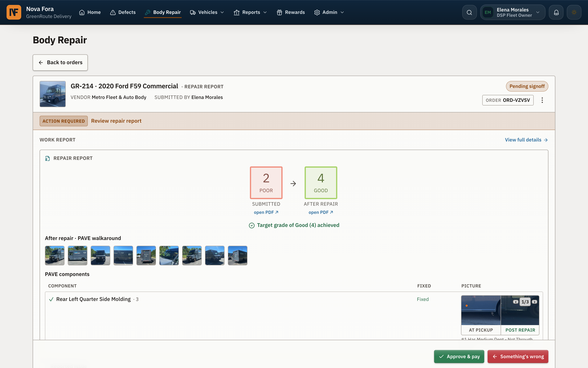Image resolution: width=588 pixels, height=368 pixels.
Task: Show previous picture in component carousel
Action: coord(516,302)
